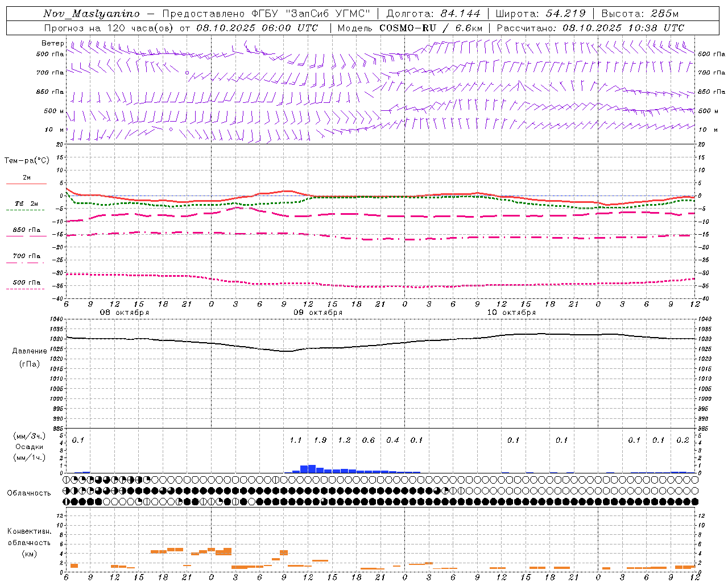Click the 08 октября date label
The width and height of the screenshot is (728, 582).
125,313
